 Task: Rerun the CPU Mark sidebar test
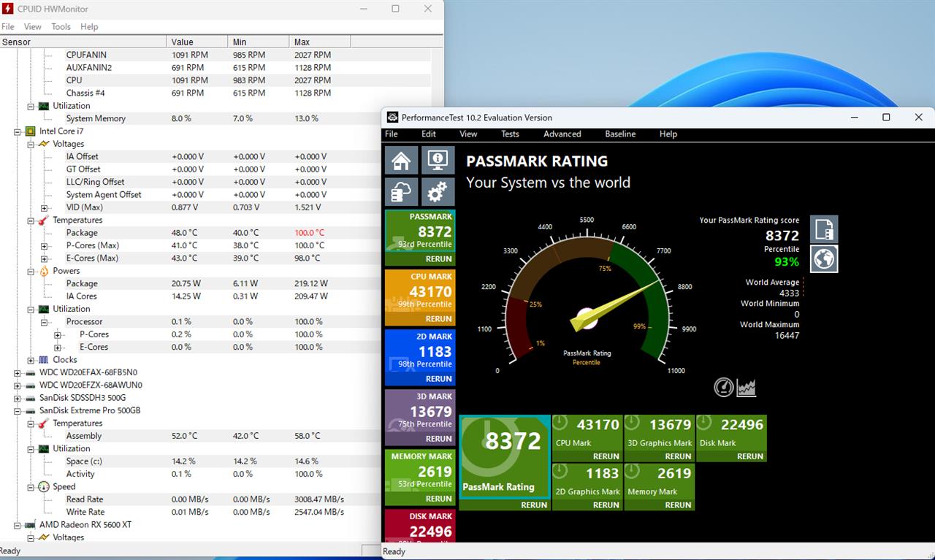pos(438,319)
